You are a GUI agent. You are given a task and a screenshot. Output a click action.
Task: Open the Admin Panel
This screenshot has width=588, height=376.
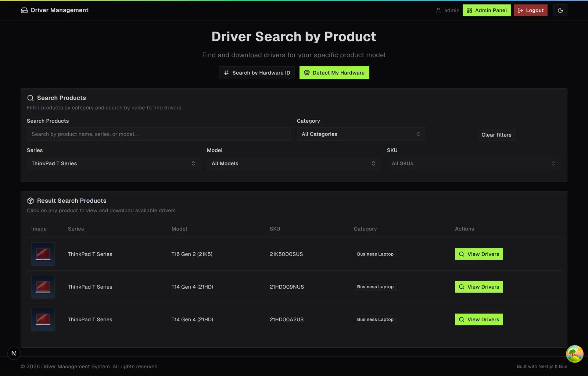point(487,10)
